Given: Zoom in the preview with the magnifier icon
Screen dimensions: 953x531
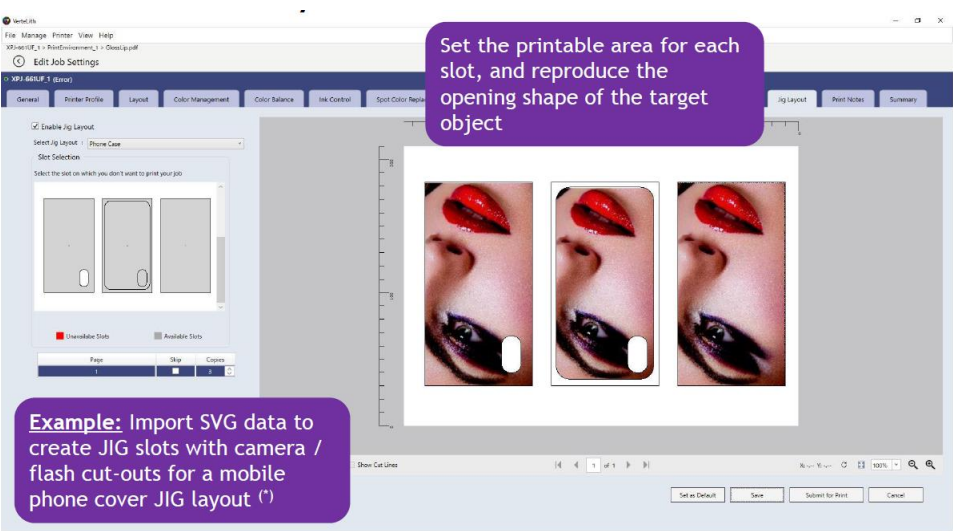Looking at the screenshot, I should (930, 465).
